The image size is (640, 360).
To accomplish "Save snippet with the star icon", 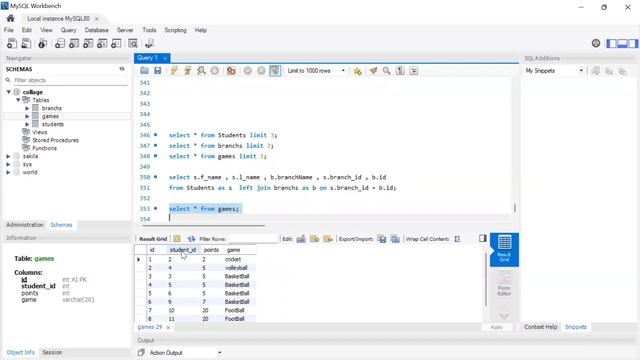I will tap(357, 71).
